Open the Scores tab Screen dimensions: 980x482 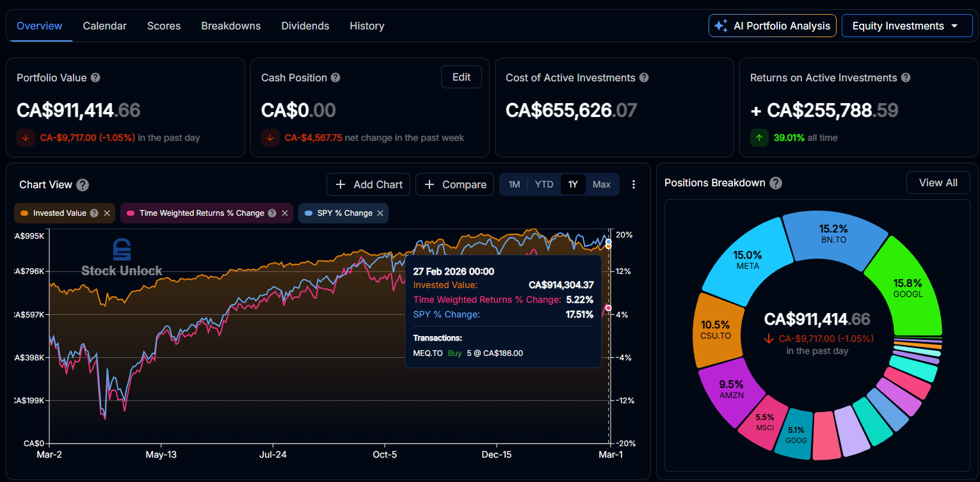tap(164, 26)
